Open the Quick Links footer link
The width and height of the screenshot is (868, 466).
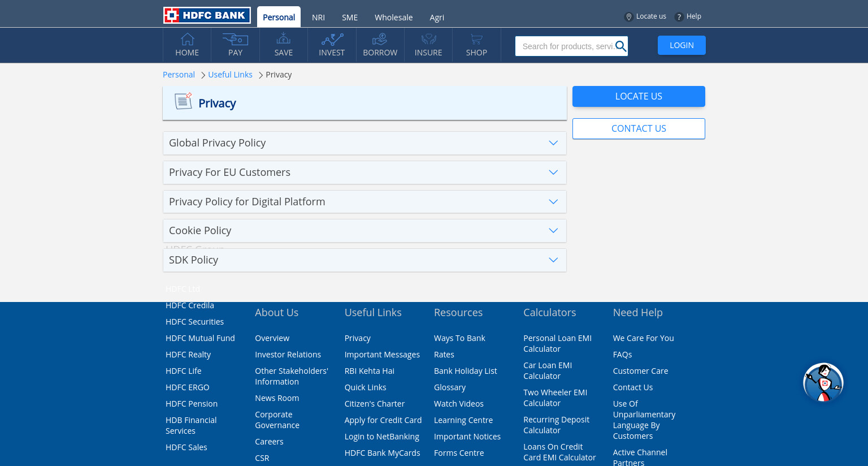pos(366,387)
